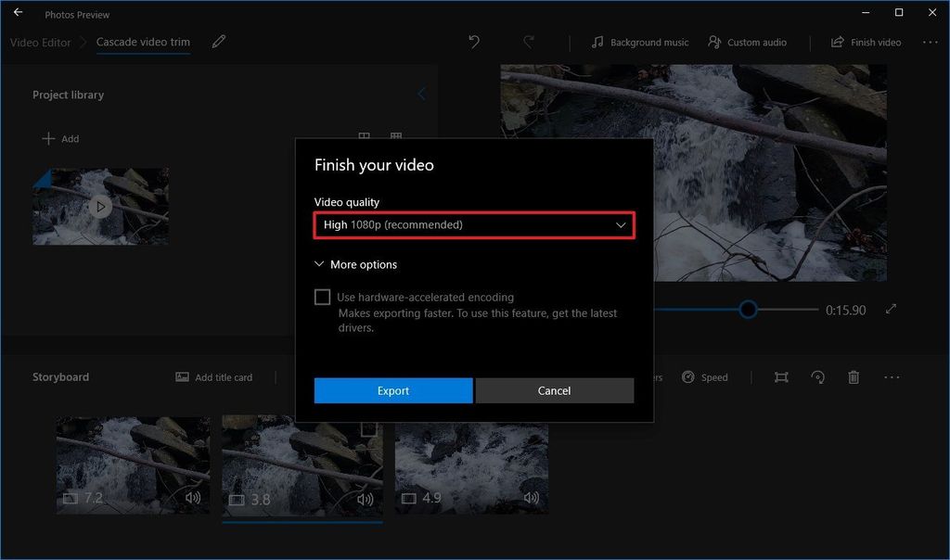Play the video in the Project library thumbnail
950x560 pixels.
[x=100, y=207]
